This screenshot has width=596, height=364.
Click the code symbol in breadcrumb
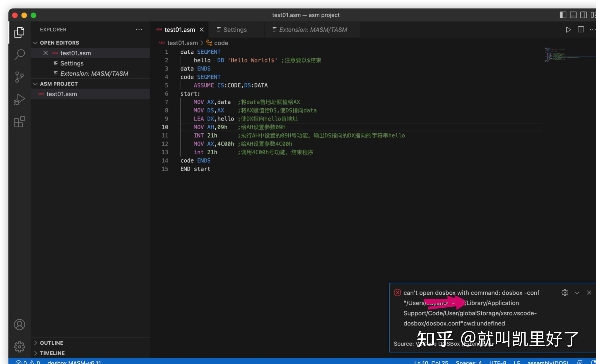tap(221, 43)
